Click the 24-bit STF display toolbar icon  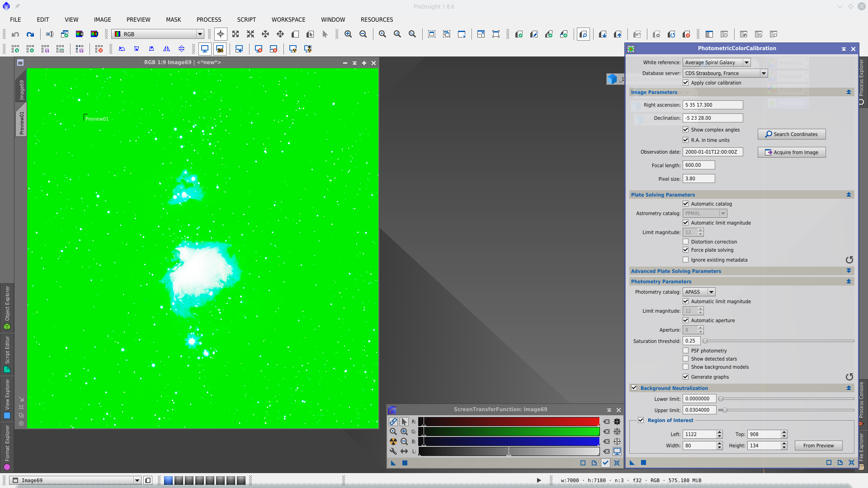coord(220,49)
